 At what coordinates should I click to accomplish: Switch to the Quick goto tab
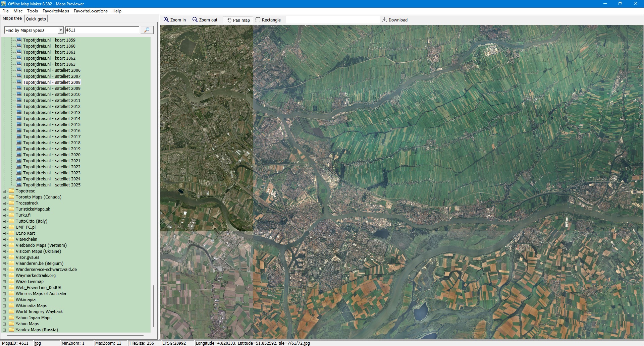pyautogui.click(x=36, y=19)
